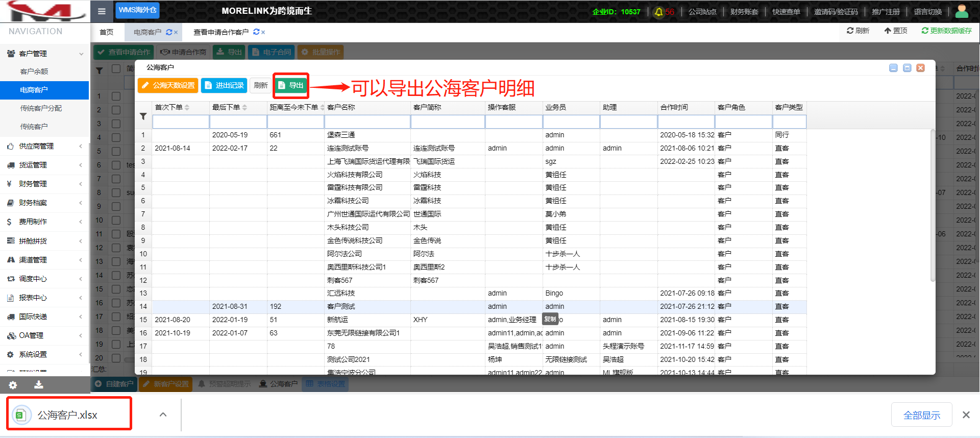Reload the 电商客户 tab using its refresh icon
This screenshot has height=438, width=980.
169,32
